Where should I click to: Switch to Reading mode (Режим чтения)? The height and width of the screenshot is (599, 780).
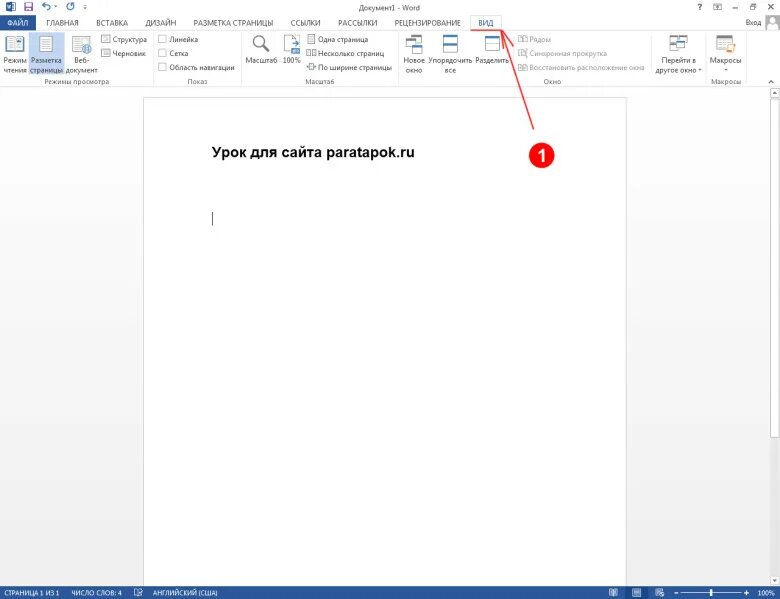pyautogui.click(x=14, y=54)
